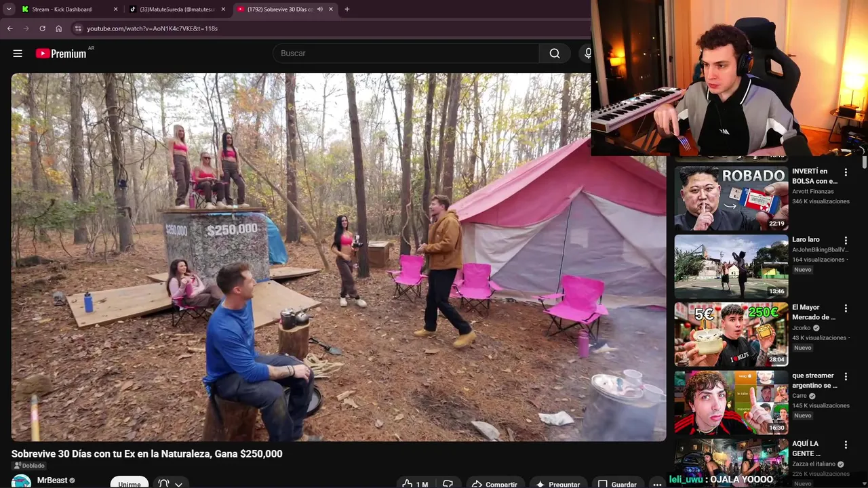Visit Jcorko channel name
Image resolution: width=868 pixels, height=488 pixels.
coord(802,327)
